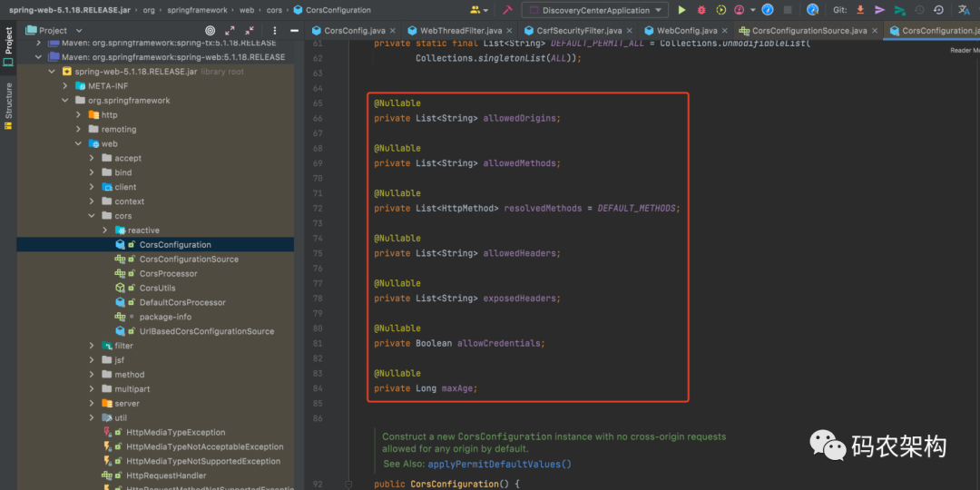The width and height of the screenshot is (980, 490).
Task: Click the blue gauge icon before Git label
Action: 812,10
